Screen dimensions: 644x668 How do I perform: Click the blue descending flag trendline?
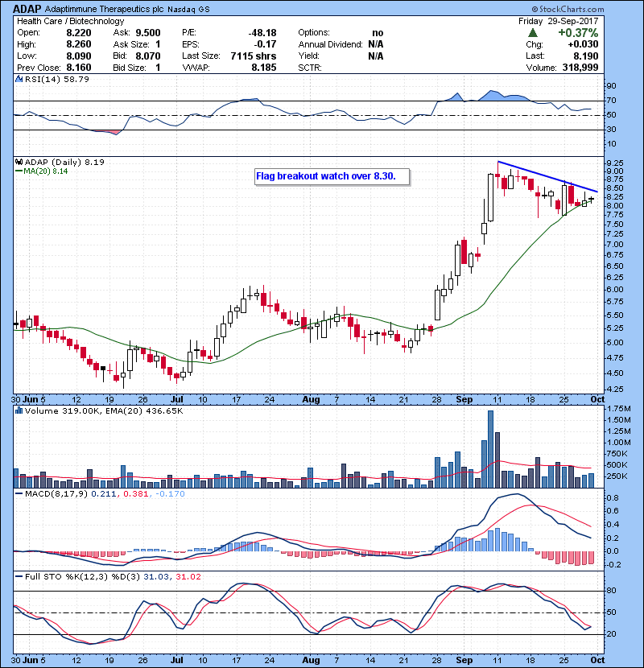[x=547, y=176]
